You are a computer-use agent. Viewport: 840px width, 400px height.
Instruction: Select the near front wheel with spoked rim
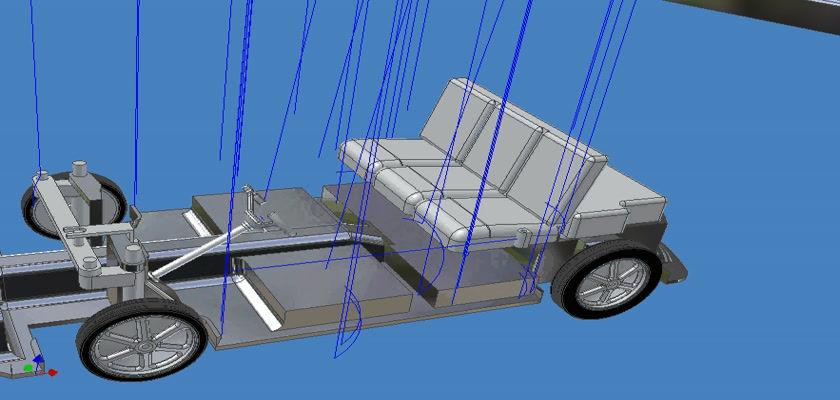click(x=141, y=341)
